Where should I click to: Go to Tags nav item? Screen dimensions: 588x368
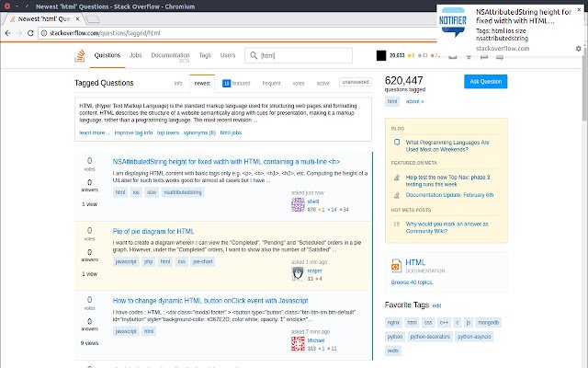(205, 55)
